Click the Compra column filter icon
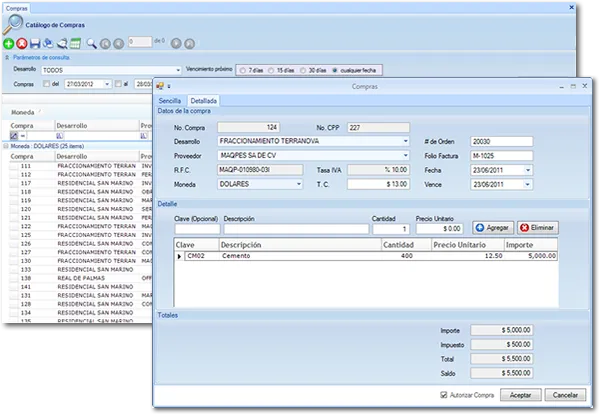The width and height of the screenshot is (599, 414). (x=14, y=136)
